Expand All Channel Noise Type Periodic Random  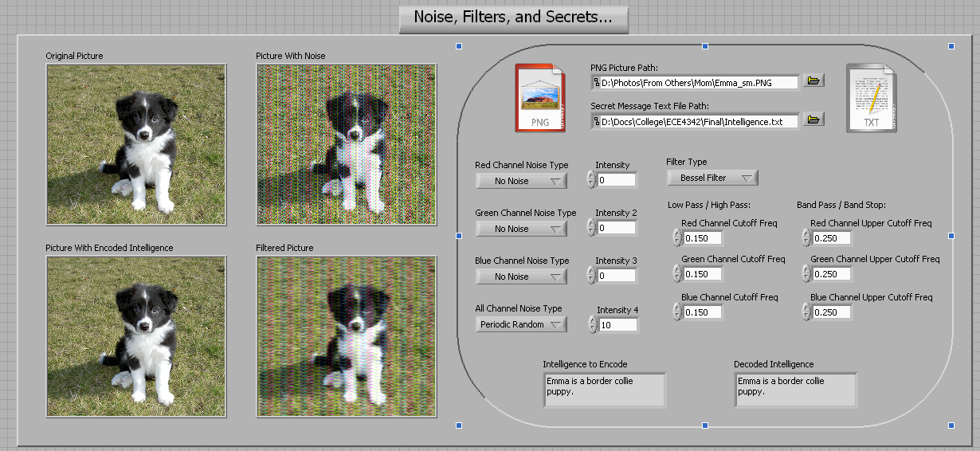point(521,324)
